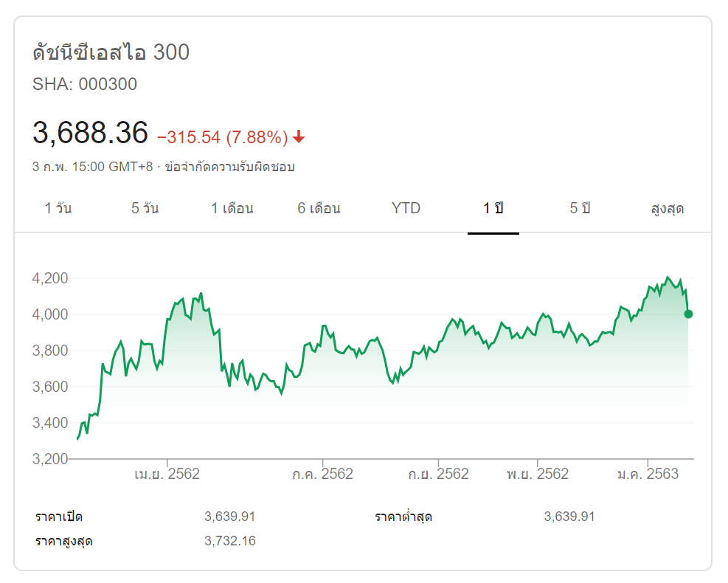The width and height of the screenshot is (728, 583).
Task: Click the SHA: 000300 ticker text
Action: [x=85, y=84]
